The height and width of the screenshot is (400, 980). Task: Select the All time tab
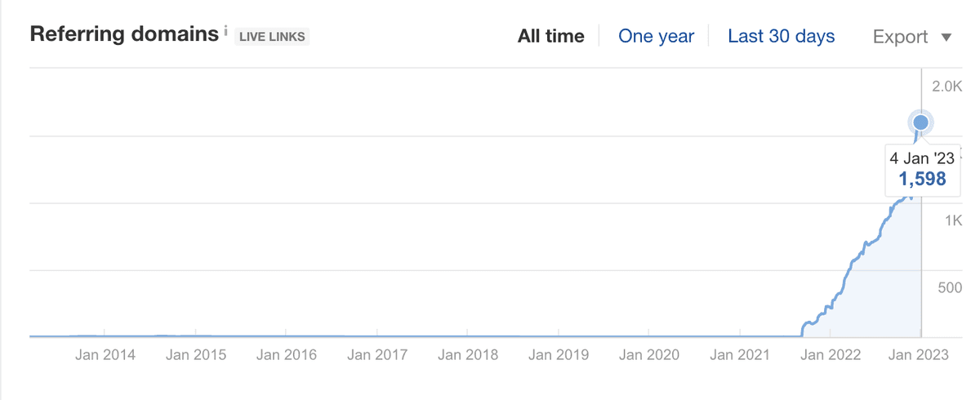tap(551, 36)
